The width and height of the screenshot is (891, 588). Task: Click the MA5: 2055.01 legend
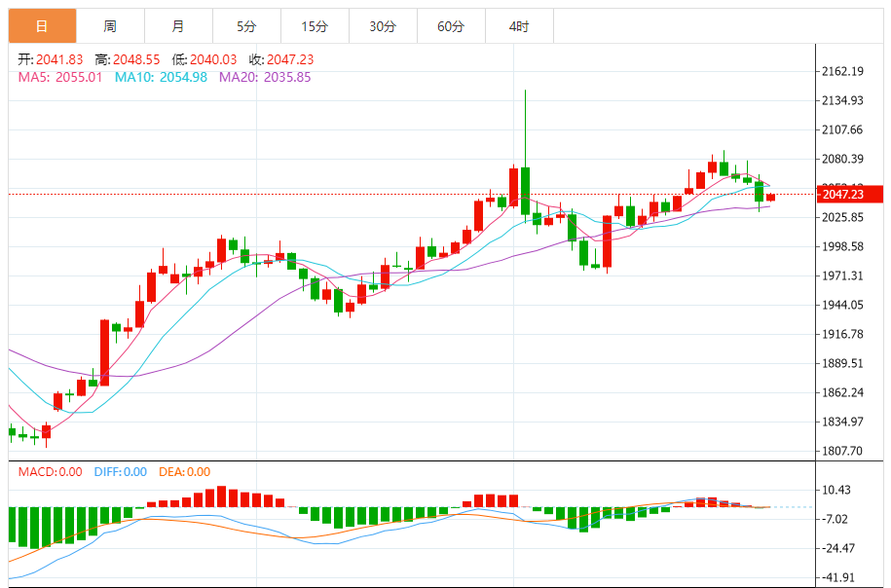60,77
